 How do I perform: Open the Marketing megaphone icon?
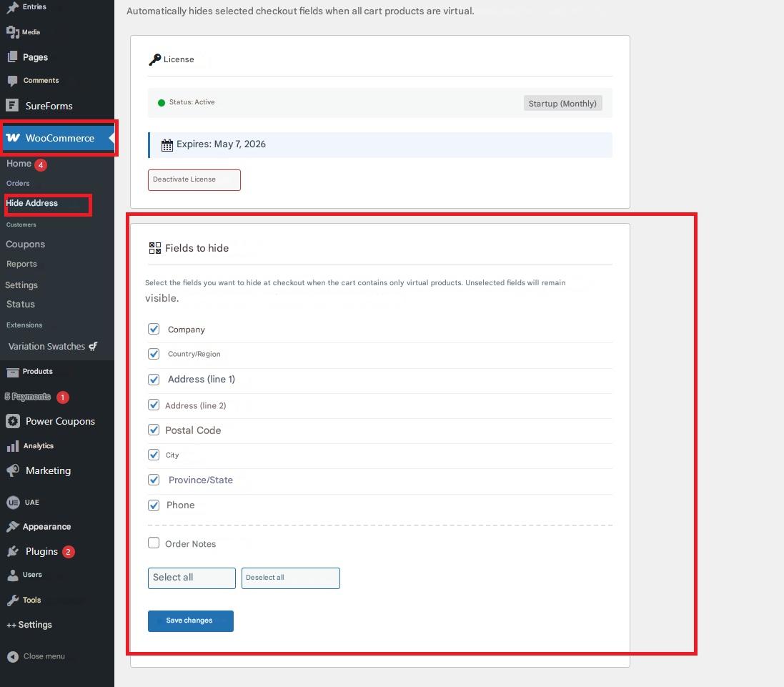12,470
